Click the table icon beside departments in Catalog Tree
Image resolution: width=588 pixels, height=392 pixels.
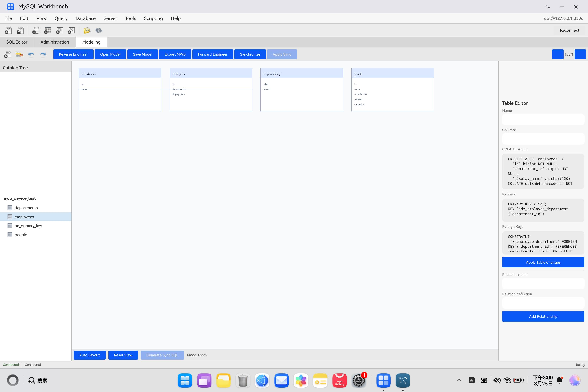pyautogui.click(x=10, y=207)
